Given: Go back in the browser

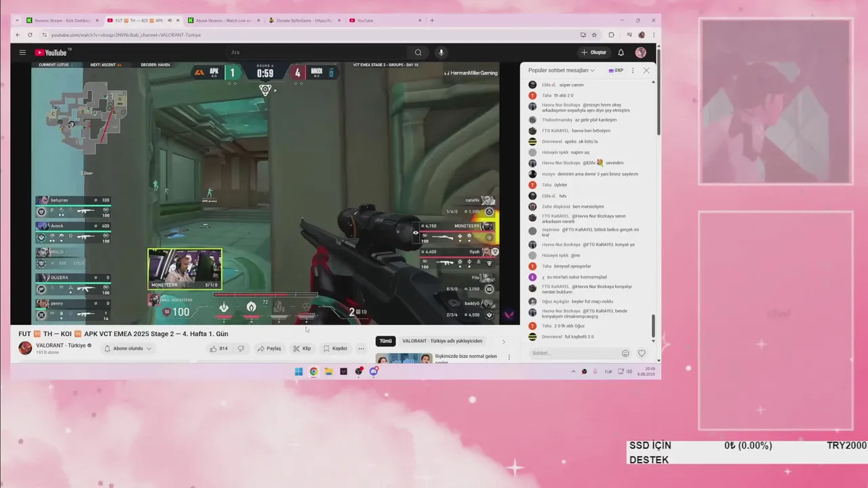Looking at the screenshot, I should click(x=18, y=35).
